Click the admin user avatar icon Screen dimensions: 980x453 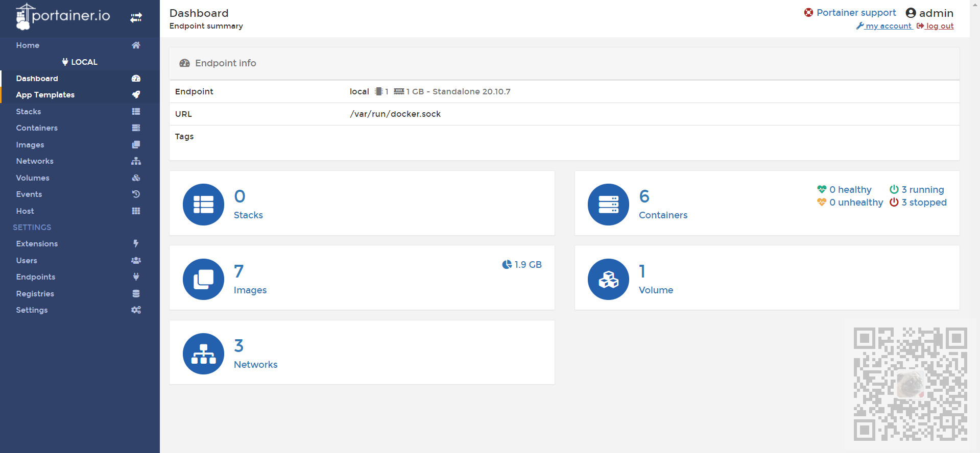(x=911, y=13)
